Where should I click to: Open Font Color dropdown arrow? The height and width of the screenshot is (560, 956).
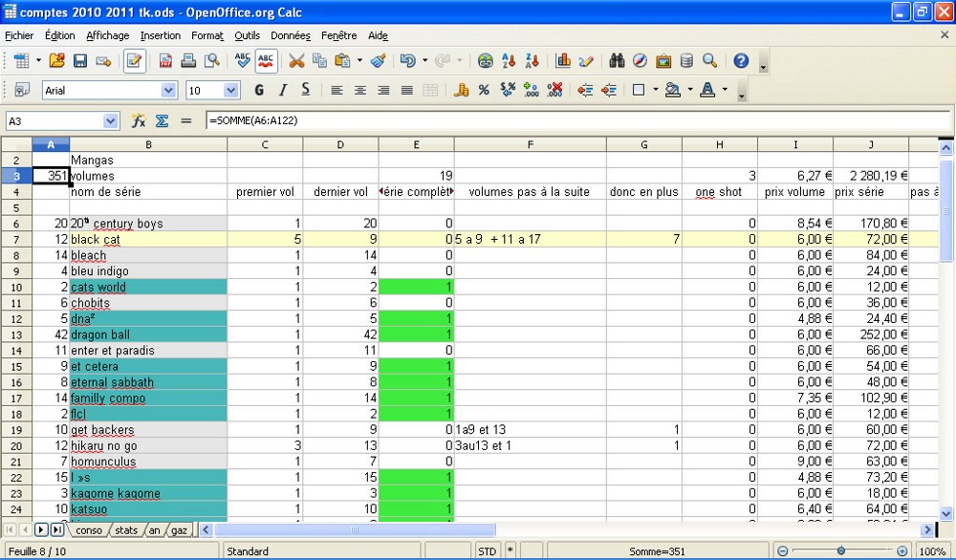point(725,90)
